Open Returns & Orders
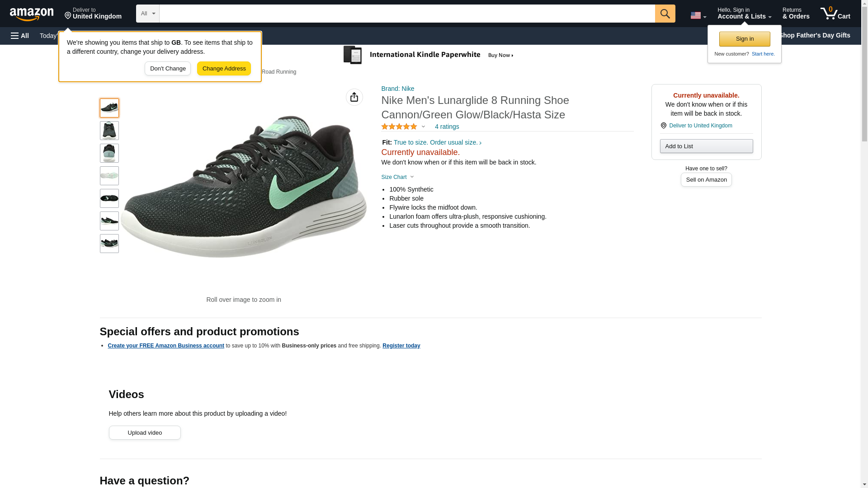 tap(796, 14)
